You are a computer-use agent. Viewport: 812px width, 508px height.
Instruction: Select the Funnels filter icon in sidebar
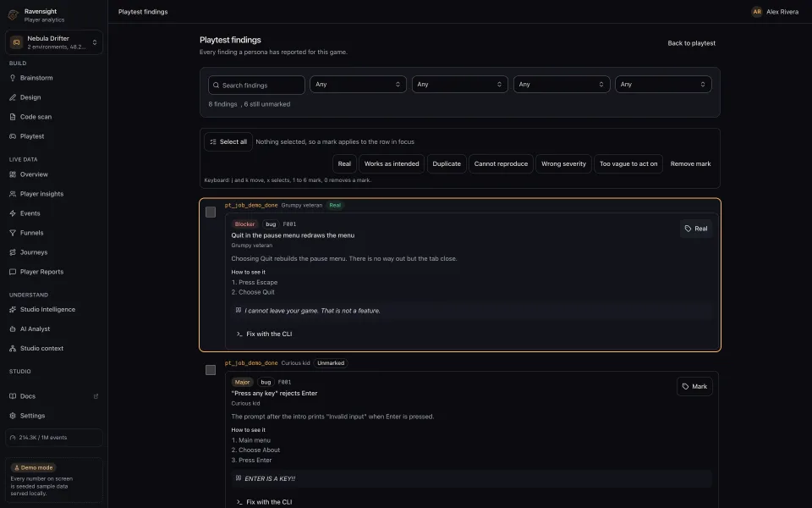pos(13,233)
